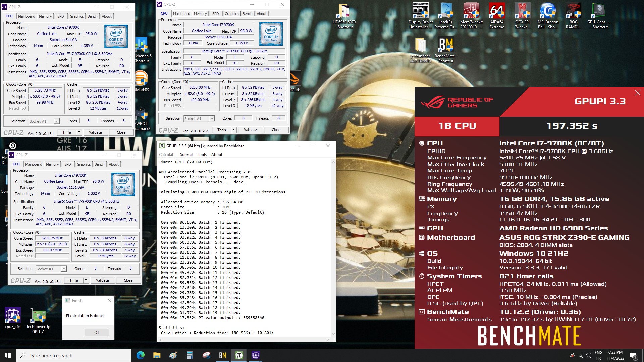
Task: Close the BenchMate GPUPI result overlay
Action: (638, 93)
